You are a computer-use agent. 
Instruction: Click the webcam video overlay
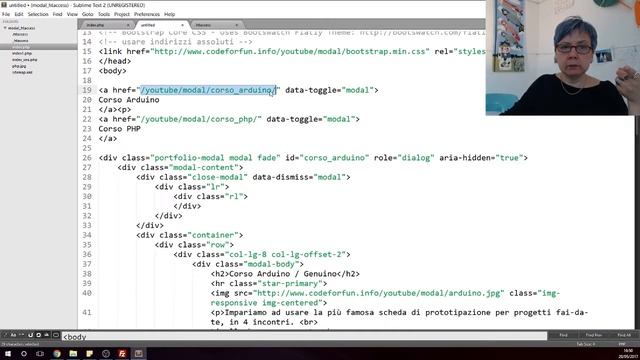point(562,58)
